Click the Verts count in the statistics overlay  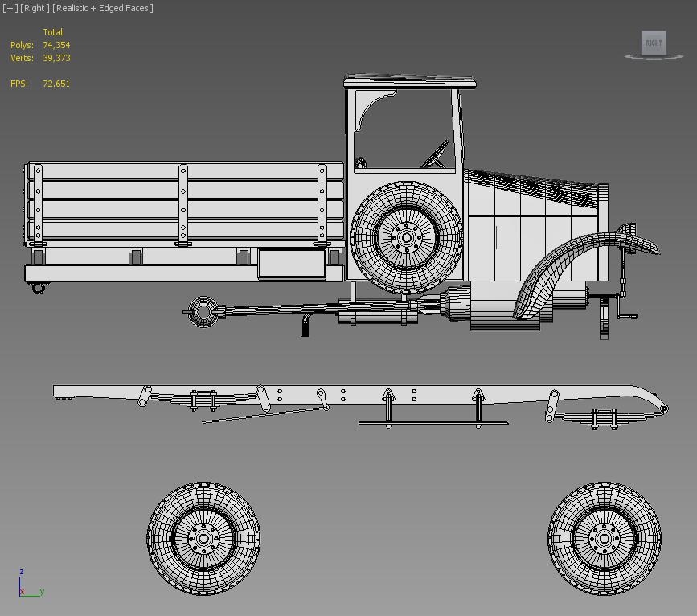pos(55,58)
